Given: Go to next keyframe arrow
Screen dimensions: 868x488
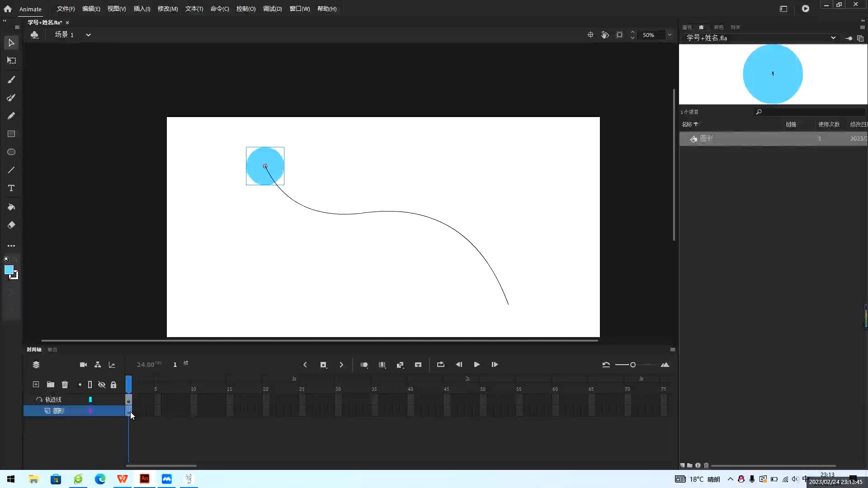Looking at the screenshot, I should [341, 365].
